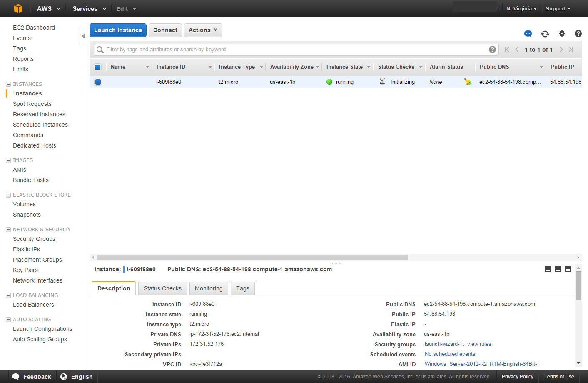Open EC2 Dashboard in sidebar
Viewport: 588px width, 383px height.
[x=34, y=28]
